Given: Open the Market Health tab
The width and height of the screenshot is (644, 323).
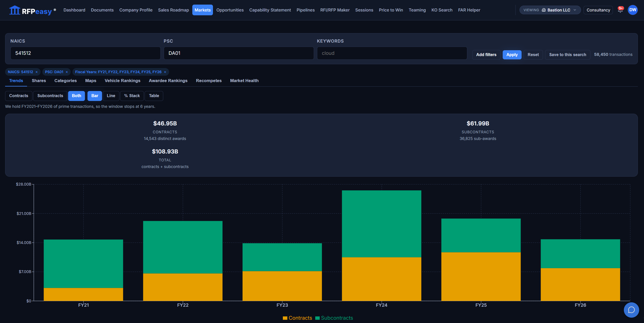Looking at the screenshot, I should click(244, 81).
